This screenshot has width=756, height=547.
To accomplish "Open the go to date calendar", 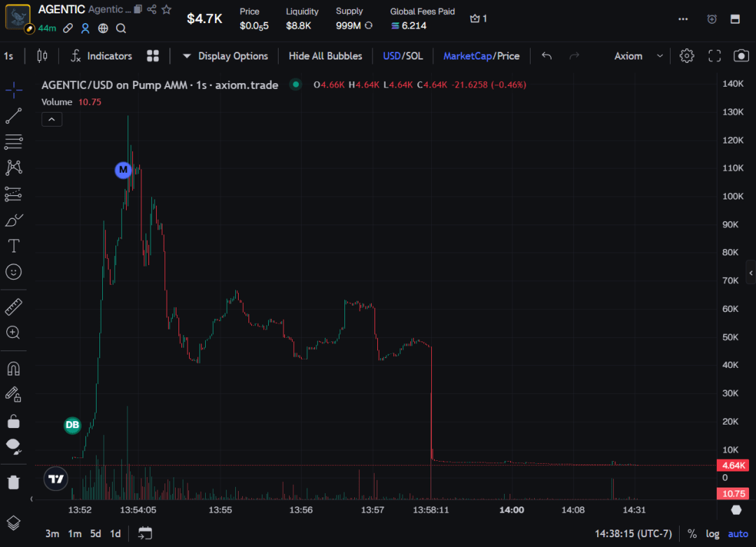I will point(145,534).
